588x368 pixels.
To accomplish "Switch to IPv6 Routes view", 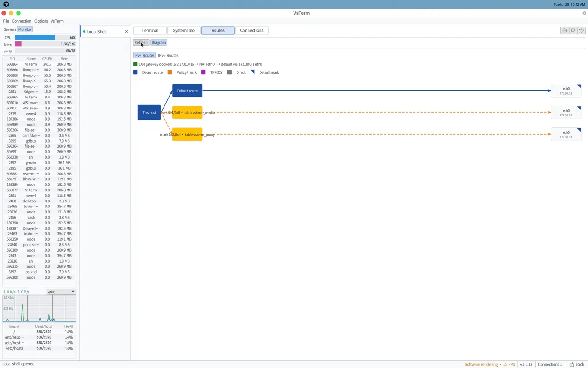I will coord(168,55).
